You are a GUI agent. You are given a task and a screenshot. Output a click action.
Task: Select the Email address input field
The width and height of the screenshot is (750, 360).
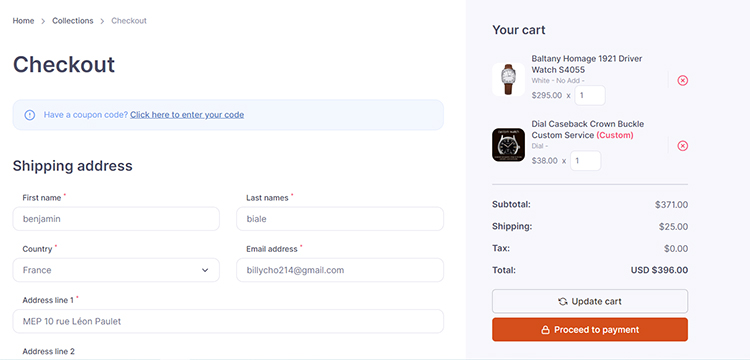point(340,270)
